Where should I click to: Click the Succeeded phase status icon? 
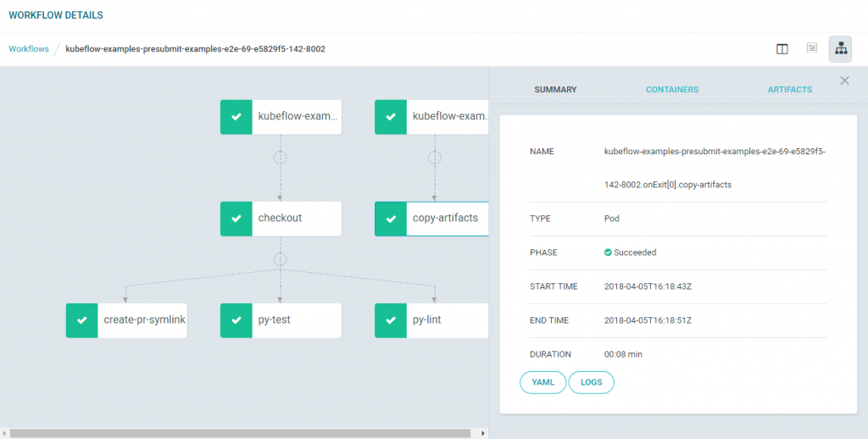point(608,253)
